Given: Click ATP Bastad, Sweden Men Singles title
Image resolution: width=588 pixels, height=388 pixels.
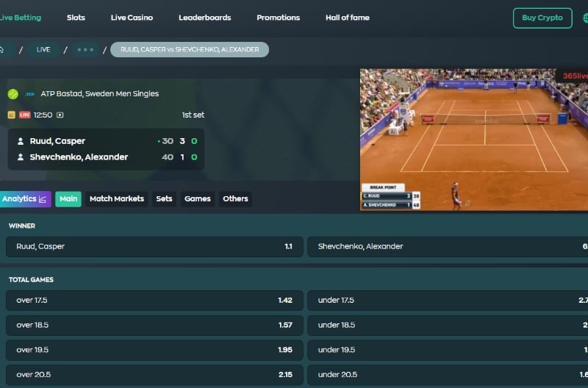Looking at the screenshot, I should tap(100, 94).
